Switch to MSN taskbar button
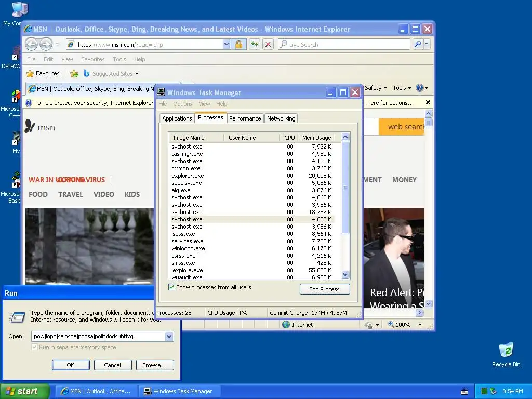Screen dimensions: 532x399 coord(96,391)
